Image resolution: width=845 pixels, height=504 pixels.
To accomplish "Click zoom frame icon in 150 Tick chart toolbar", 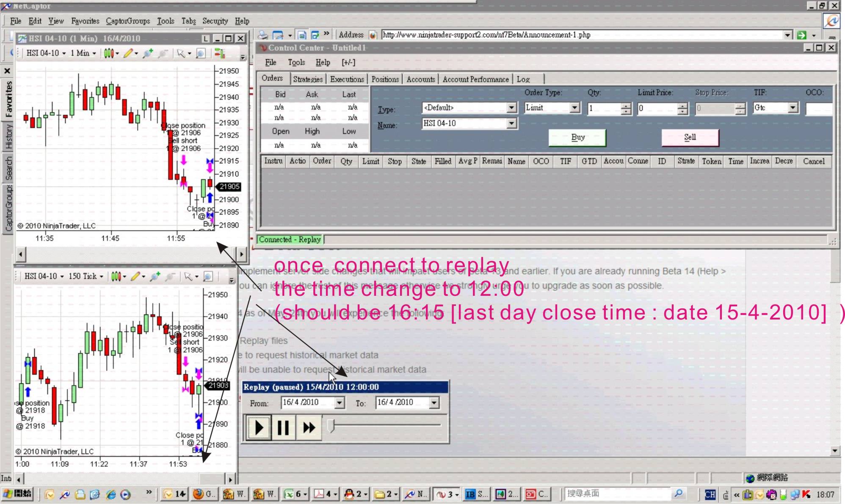I will coord(208,277).
